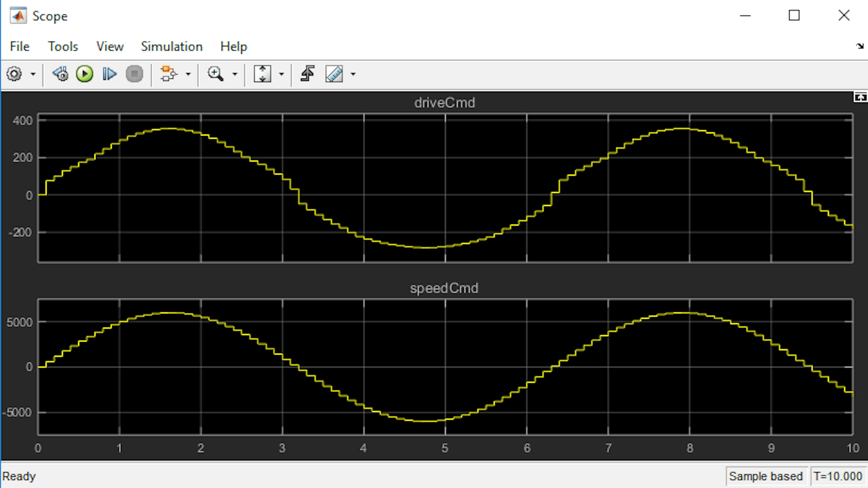
Task: Open Configuration Properties gear icon
Action: pos(14,74)
